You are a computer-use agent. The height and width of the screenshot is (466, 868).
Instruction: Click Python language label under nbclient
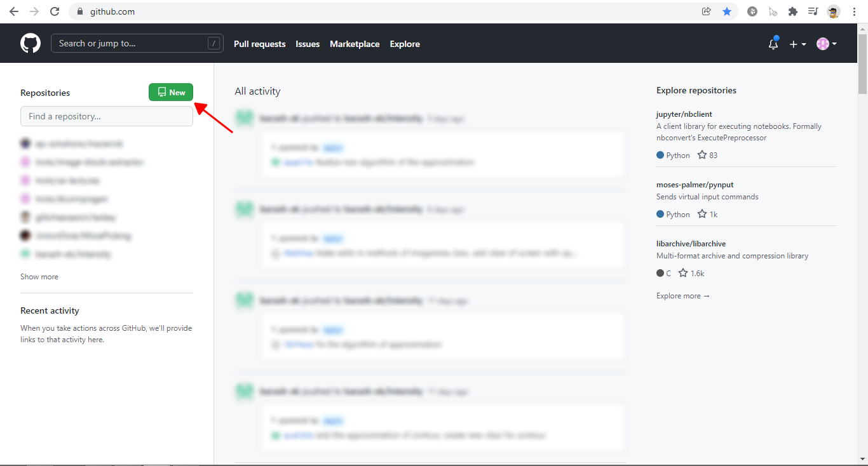point(674,155)
